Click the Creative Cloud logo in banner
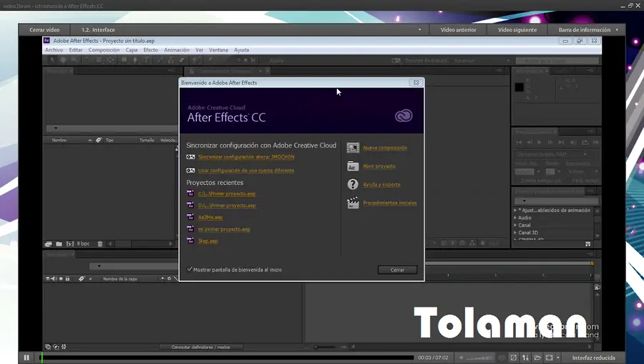This screenshot has width=644, height=364. point(404,115)
